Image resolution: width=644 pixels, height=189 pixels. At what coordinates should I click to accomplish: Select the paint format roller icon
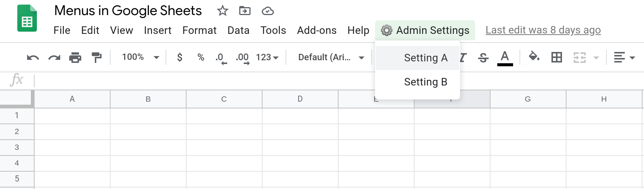[97, 58]
